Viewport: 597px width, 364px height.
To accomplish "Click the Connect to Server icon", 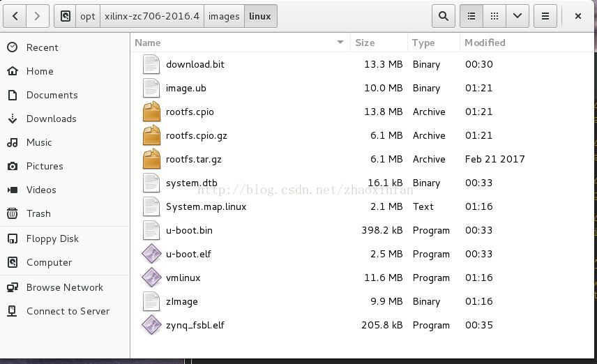I will click(12, 311).
